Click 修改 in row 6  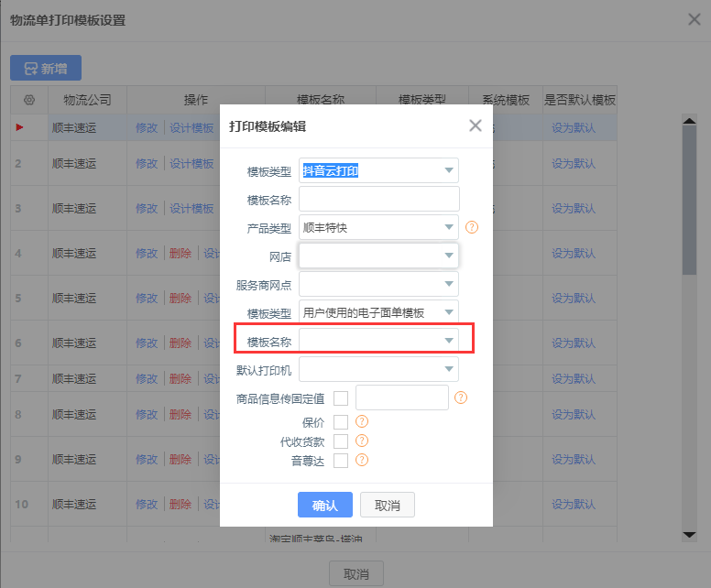[x=147, y=343]
